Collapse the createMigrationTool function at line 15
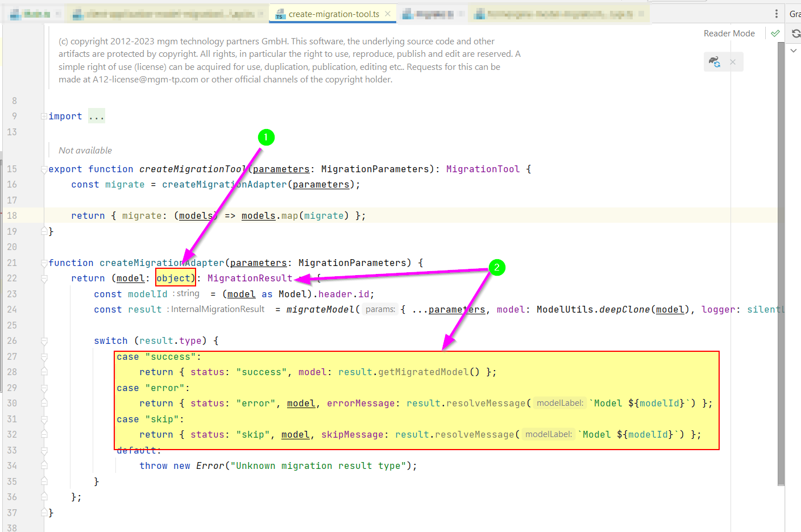The image size is (801, 532). pyautogui.click(x=44, y=169)
